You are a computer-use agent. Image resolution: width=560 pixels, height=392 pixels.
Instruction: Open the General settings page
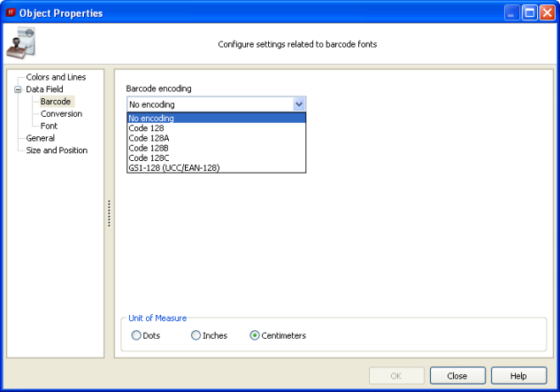click(41, 138)
